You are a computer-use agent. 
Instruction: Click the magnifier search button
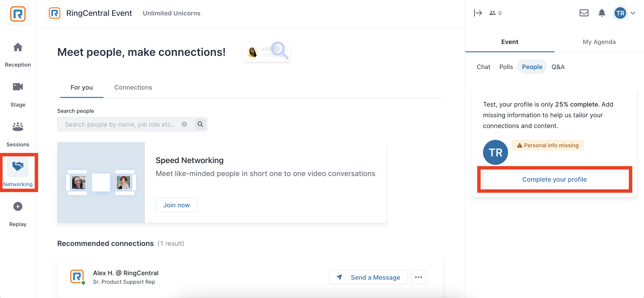[x=200, y=124]
